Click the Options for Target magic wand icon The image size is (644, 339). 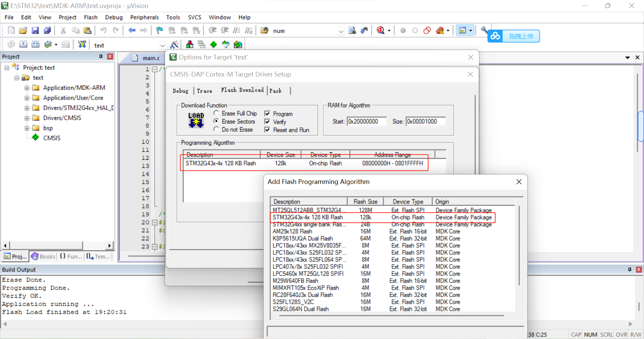point(174,44)
